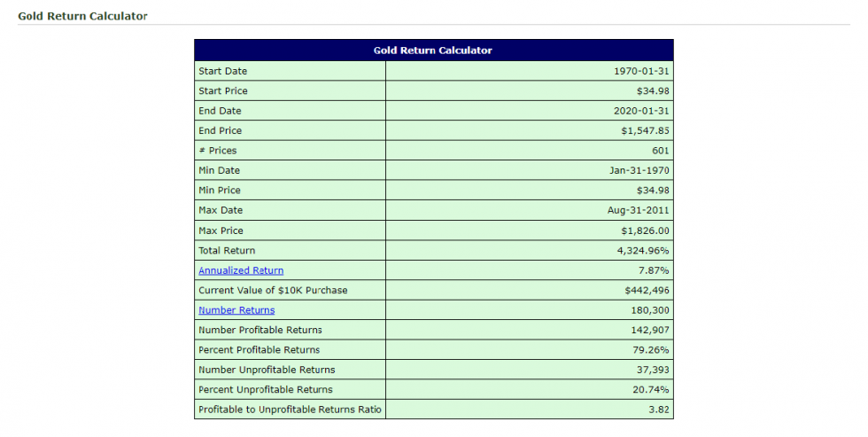868x437 pixels.
Task: Click the Number Profitable Returns value 142,907
Action: [651, 330]
